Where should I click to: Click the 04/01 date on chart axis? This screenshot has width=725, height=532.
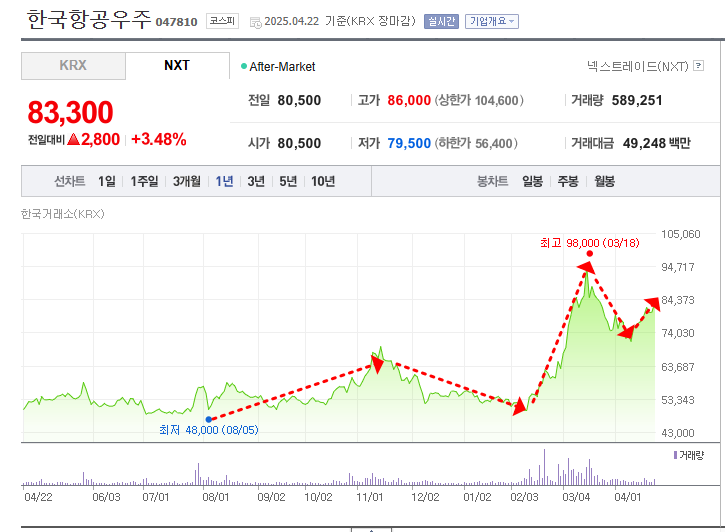[x=627, y=497]
